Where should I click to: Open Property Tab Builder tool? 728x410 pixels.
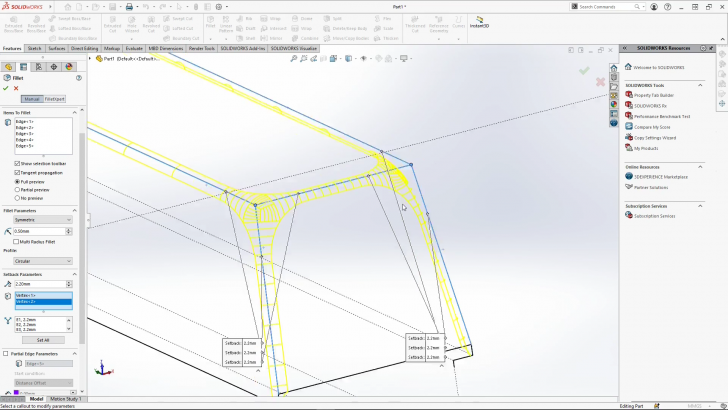point(653,95)
